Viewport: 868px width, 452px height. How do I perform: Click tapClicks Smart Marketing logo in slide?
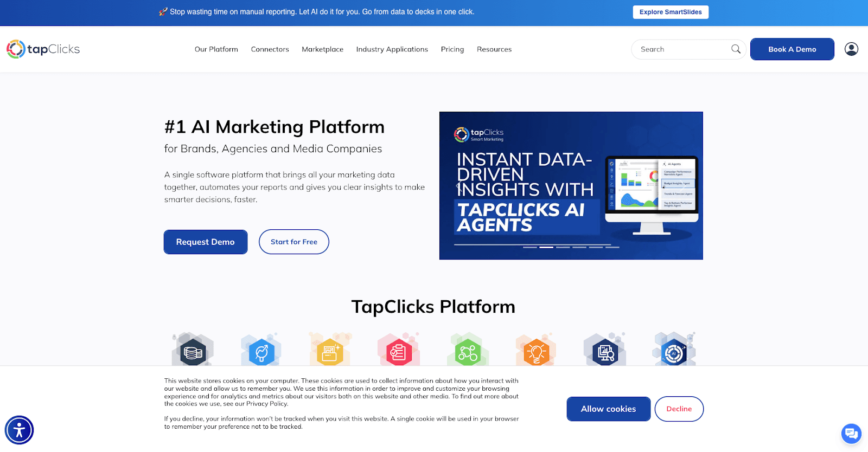(478, 134)
